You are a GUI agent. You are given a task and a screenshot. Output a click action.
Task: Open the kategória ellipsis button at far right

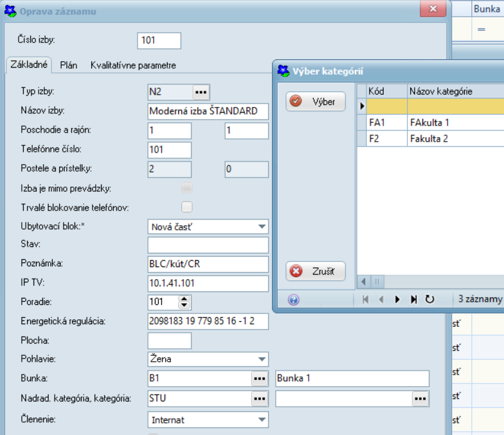tap(420, 399)
